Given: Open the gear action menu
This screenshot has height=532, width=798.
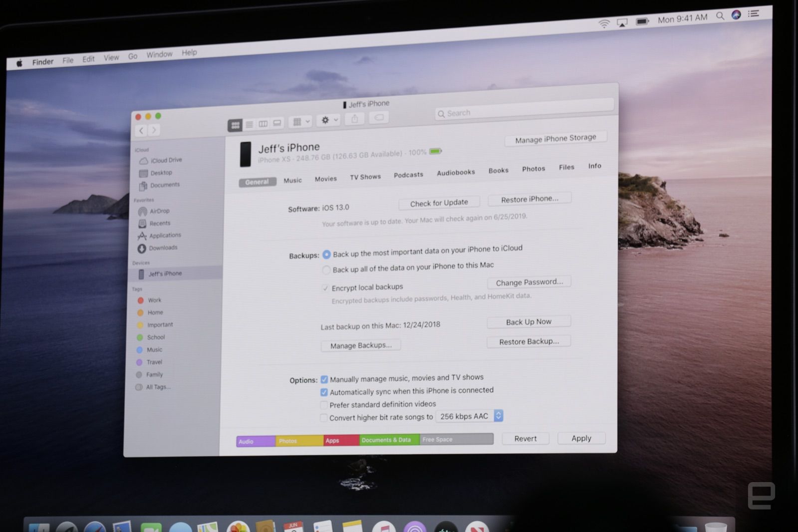Looking at the screenshot, I should 329,120.
